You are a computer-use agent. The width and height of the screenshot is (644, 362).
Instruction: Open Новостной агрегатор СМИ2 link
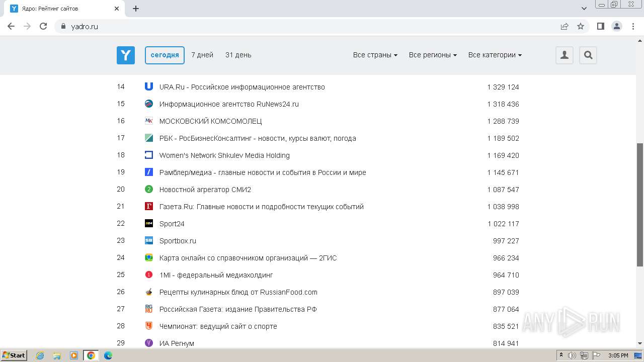tap(205, 190)
